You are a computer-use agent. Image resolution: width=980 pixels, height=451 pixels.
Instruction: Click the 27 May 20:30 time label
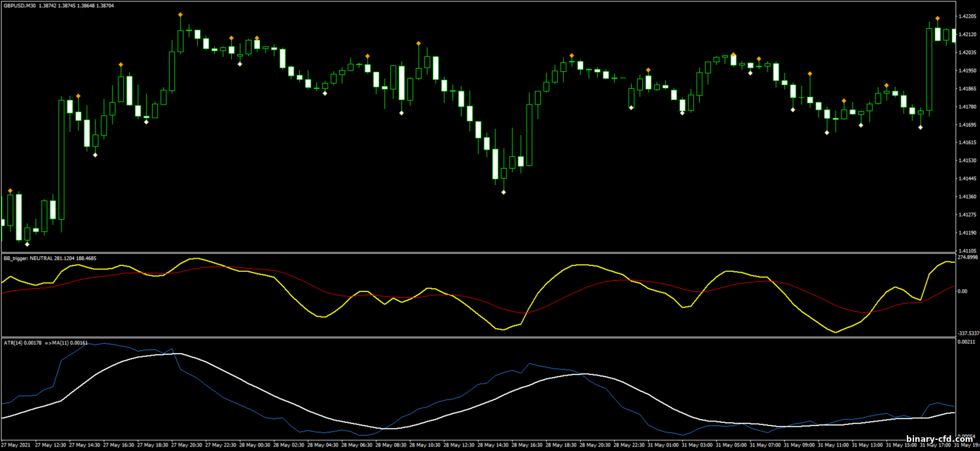tap(186, 445)
